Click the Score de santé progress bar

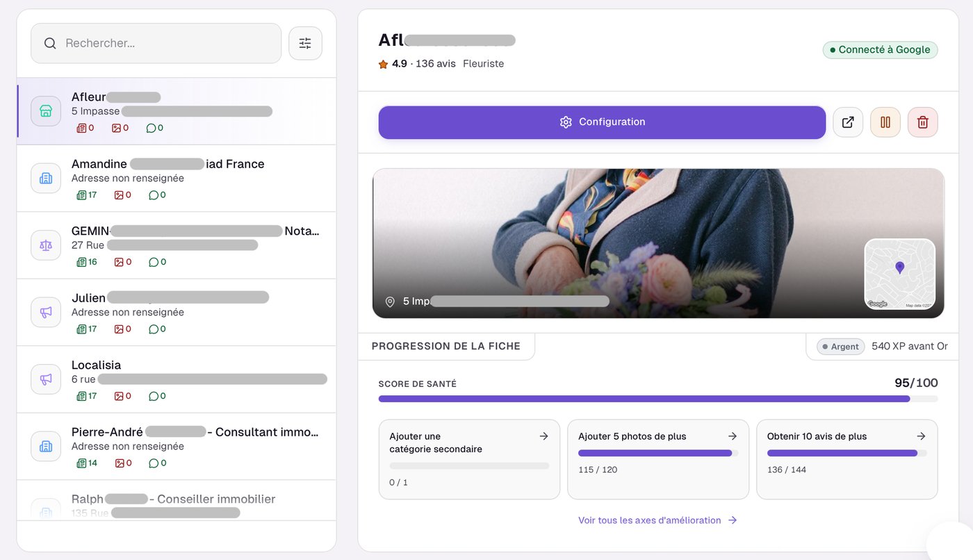pyautogui.click(x=658, y=399)
